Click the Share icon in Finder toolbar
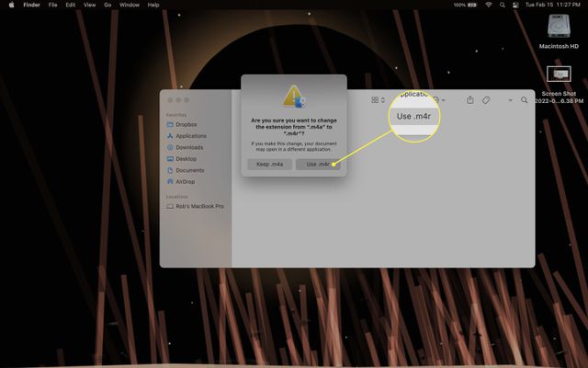Image resolution: width=588 pixels, height=368 pixels. pyautogui.click(x=470, y=99)
